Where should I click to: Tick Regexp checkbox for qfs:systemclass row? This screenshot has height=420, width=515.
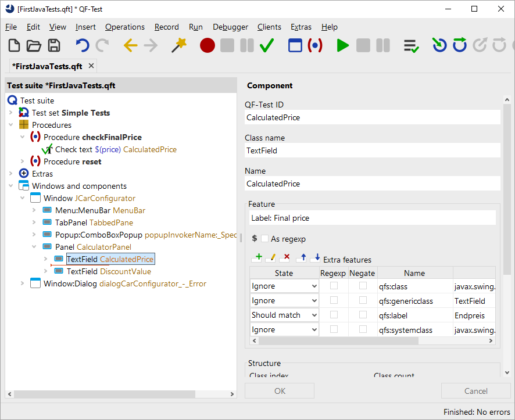coord(334,329)
